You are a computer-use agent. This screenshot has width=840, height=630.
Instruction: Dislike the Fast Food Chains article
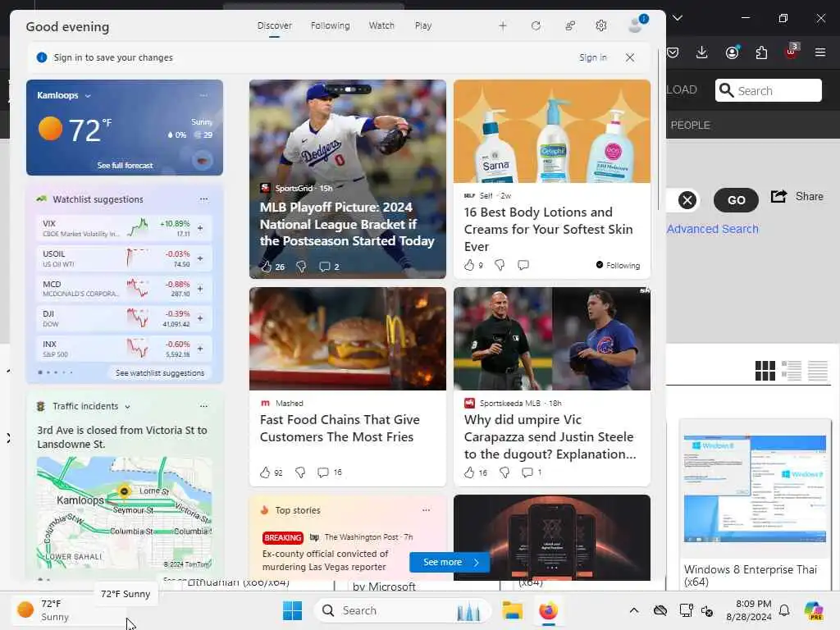tap(300, 472)
